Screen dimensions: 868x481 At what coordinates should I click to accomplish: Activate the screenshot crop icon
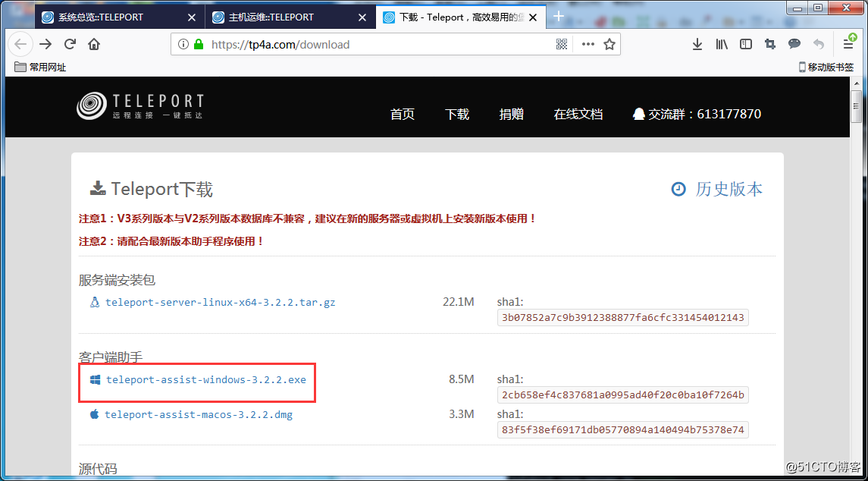770,44
